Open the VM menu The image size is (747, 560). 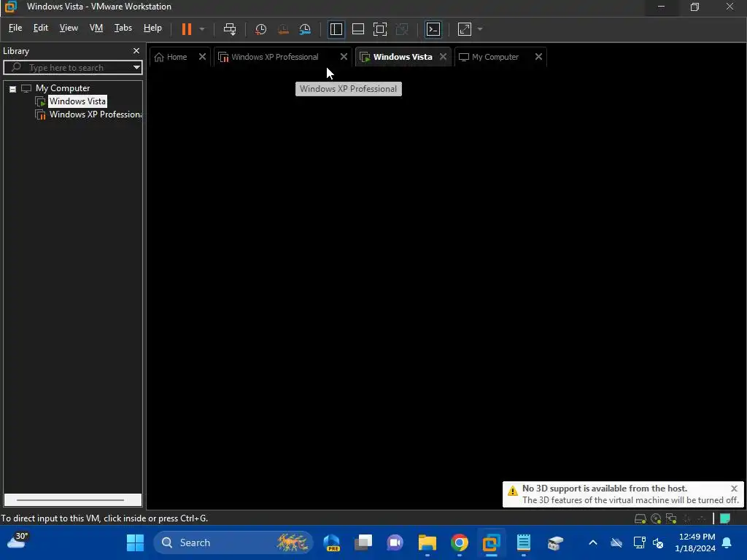(x=96, y=28)
